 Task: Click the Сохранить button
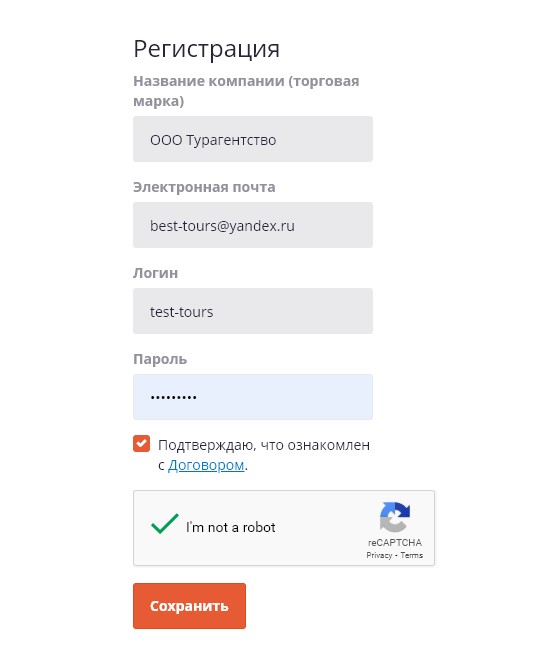[189, 606]
